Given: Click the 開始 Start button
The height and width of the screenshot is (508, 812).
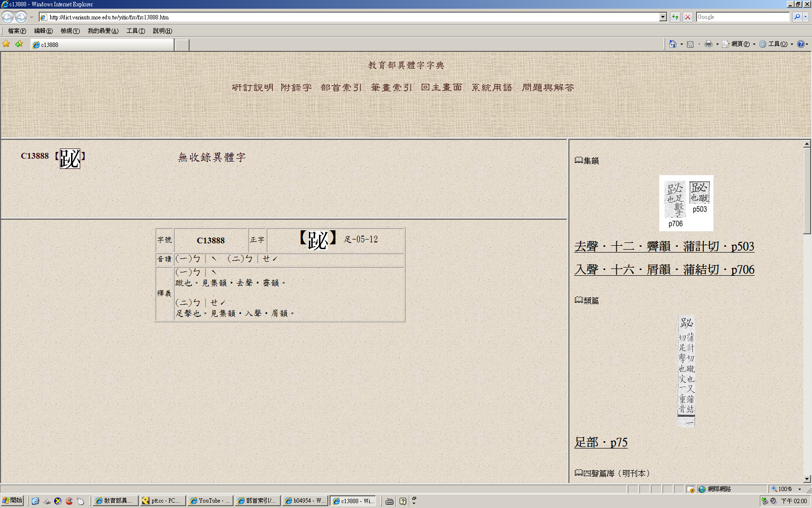Looking at the screenshot, I should pyautogui.click(x=12, y=501).
